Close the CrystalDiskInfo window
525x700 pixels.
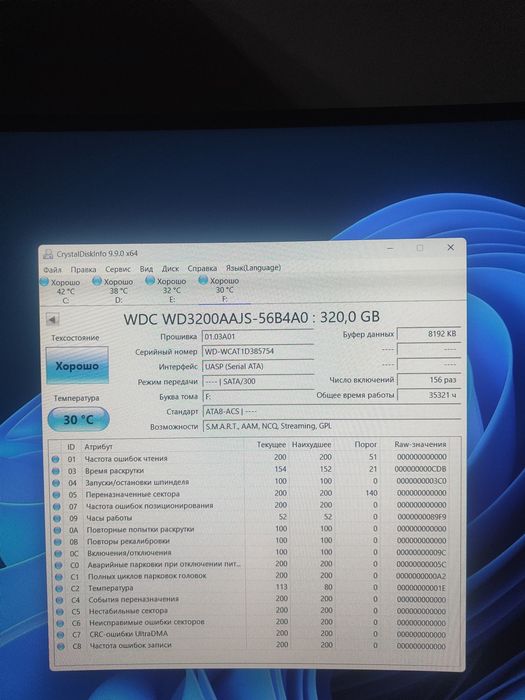click(x=450, y=247)
